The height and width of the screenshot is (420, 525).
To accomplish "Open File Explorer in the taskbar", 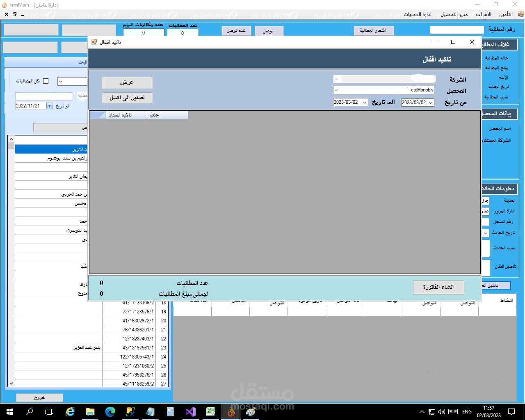I will (90, 412).
